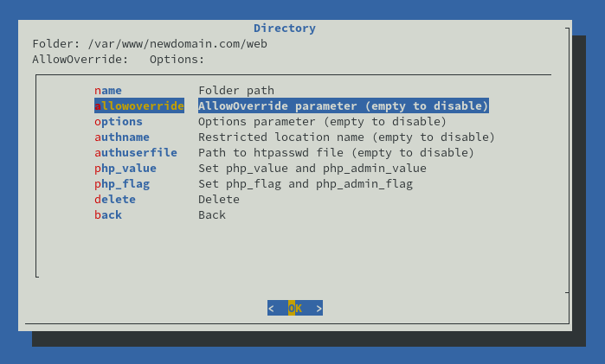
Task: Go back via the 'back' entry
Action: pyautogui.click(x=108, y=214)
